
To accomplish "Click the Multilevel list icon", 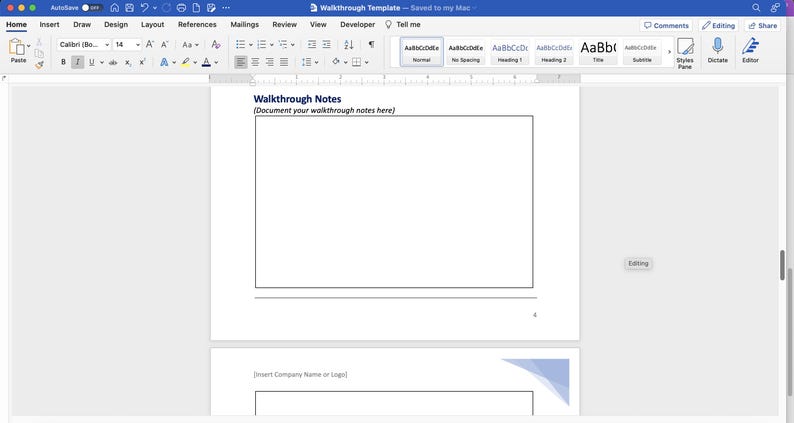I will tap(283, 45).
